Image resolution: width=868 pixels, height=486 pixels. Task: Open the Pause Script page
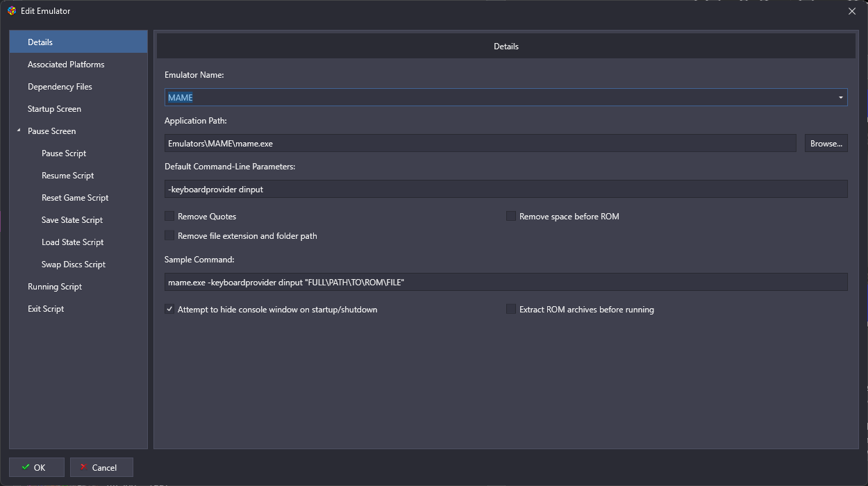click(64, 153)
